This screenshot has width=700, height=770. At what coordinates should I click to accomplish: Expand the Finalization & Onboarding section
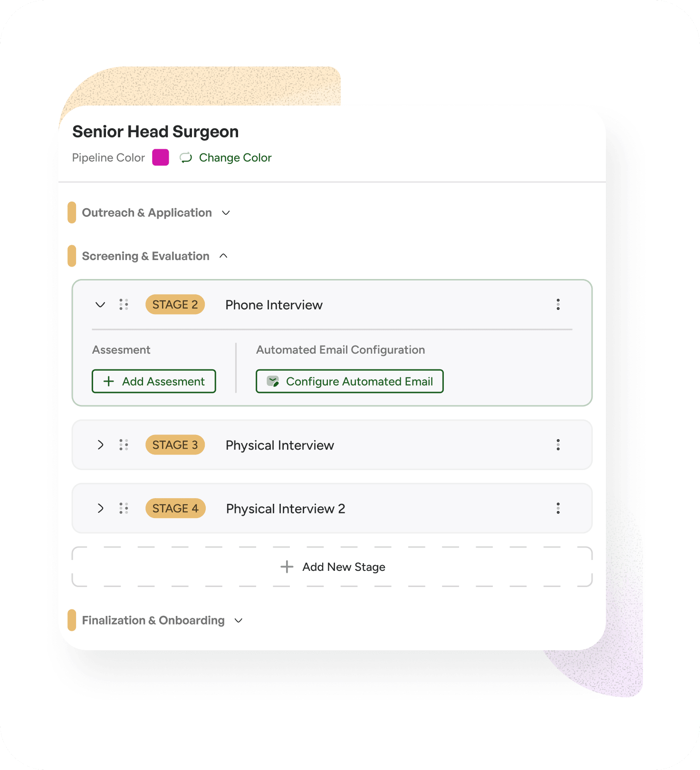pos(239,620)
